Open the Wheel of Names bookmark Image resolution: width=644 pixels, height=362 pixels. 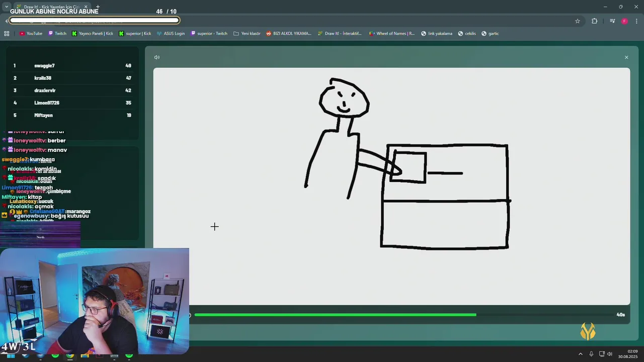pos(392,34)
